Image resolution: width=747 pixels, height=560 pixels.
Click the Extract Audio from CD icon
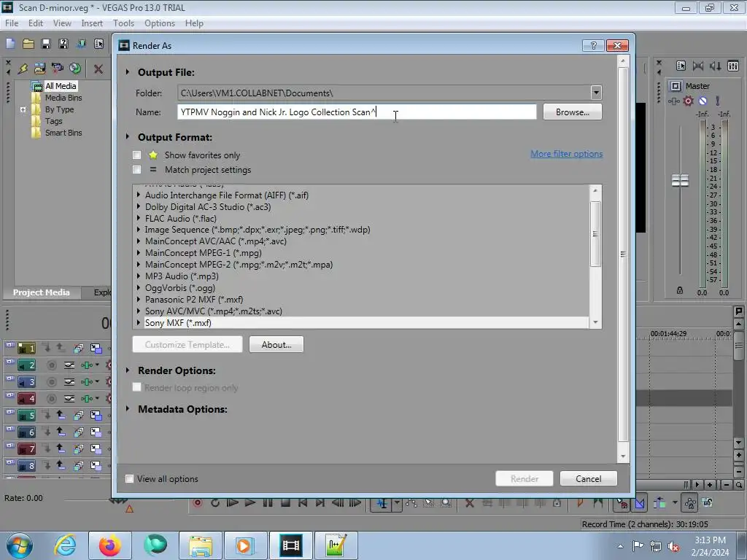(x=75, y=69)
